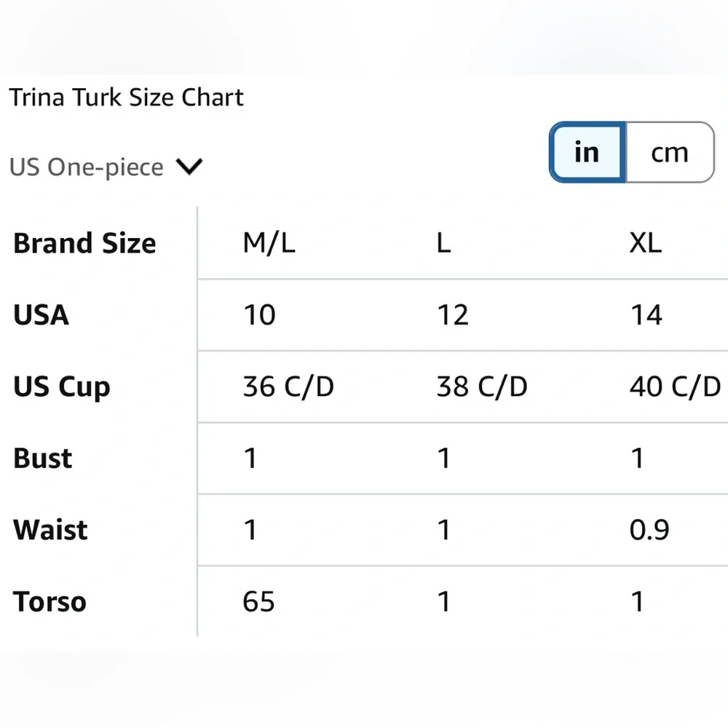Select the XL brand size column header

pos(645,243)
